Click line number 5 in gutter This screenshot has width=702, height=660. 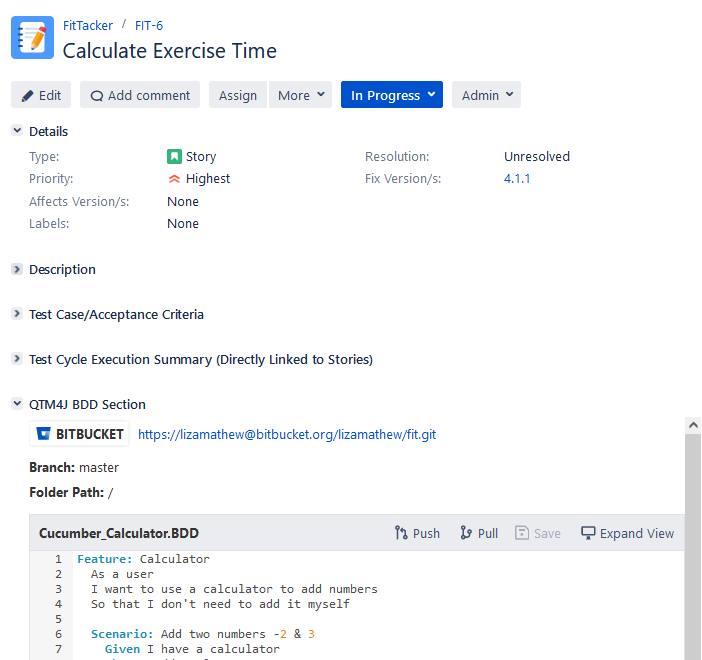pyautogui.click(x=58, y=619)
